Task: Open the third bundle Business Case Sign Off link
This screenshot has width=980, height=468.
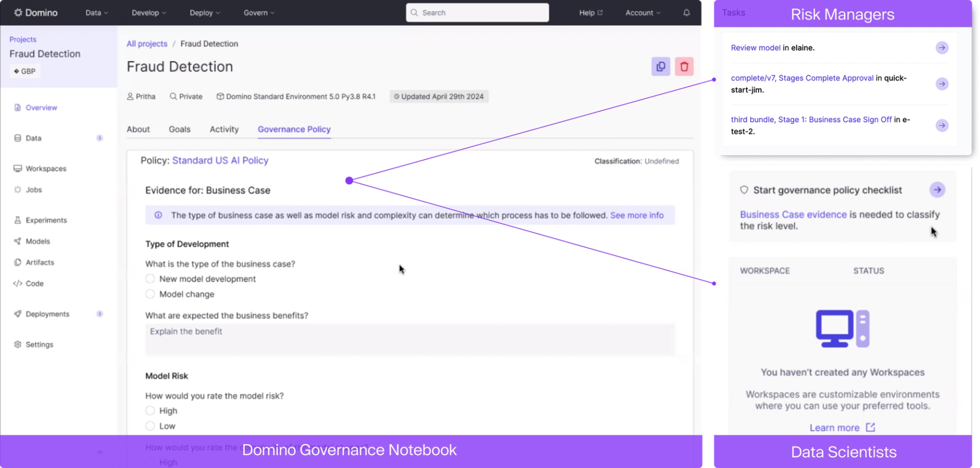Action: 811,120
